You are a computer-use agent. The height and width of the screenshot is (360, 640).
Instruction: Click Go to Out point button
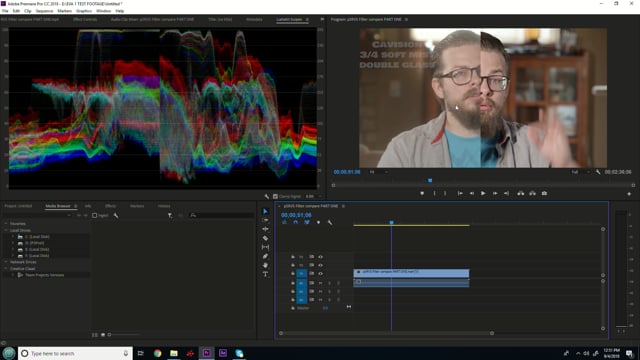(506, 193)
